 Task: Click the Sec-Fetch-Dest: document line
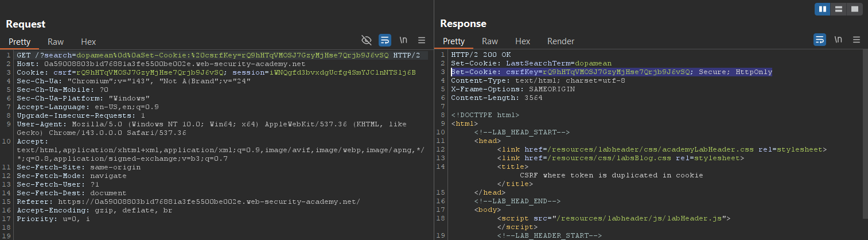(x=72, y=193)
